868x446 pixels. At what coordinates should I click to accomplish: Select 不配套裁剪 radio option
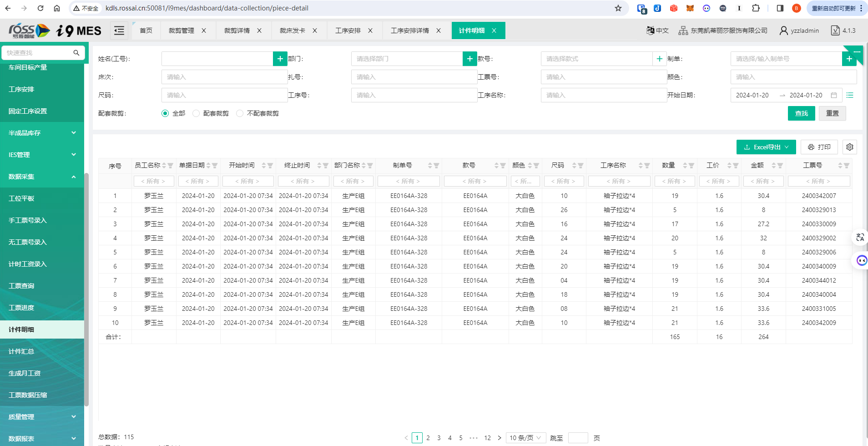coord(240,113)
